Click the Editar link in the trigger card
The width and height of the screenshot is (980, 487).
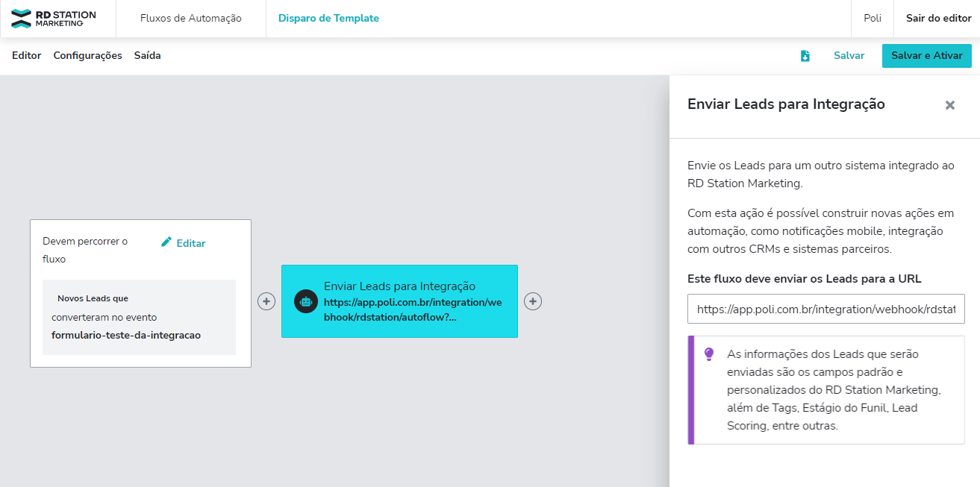[190, 243]
